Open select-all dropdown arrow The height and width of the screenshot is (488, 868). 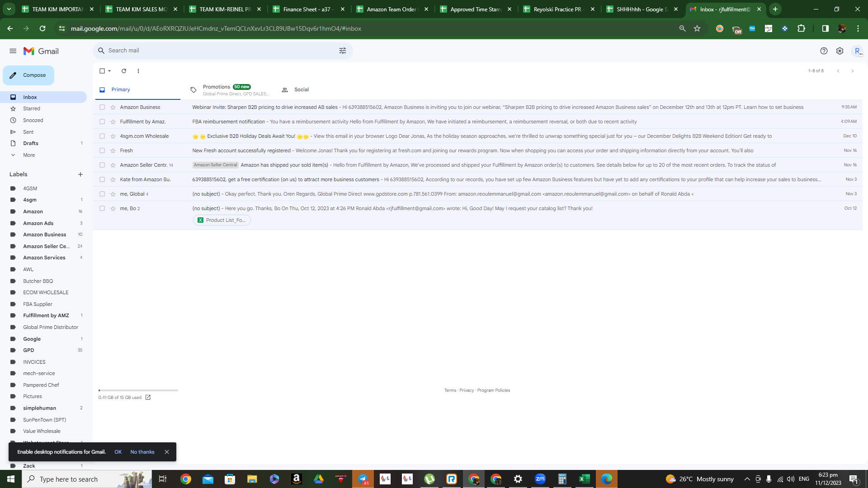click(x=109, y=71)
